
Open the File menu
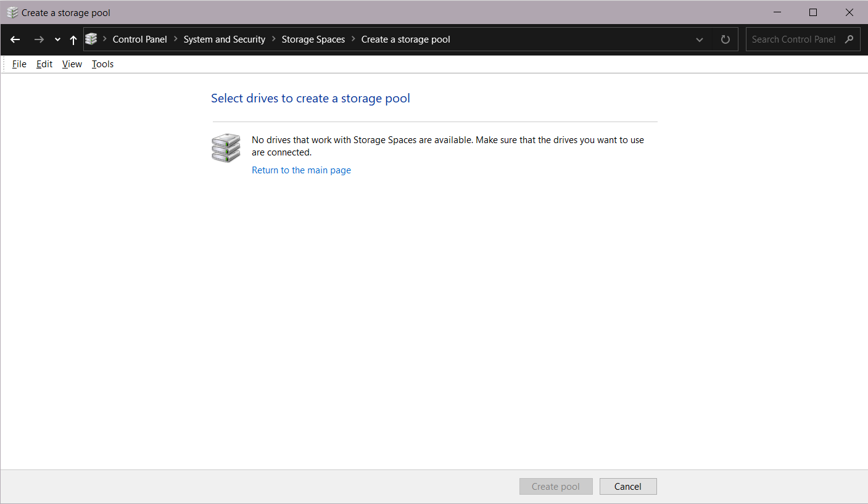[19, 64]
